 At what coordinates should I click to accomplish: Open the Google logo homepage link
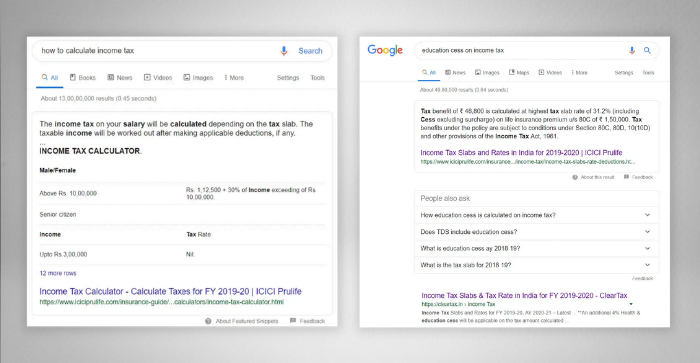click(385, 50)
